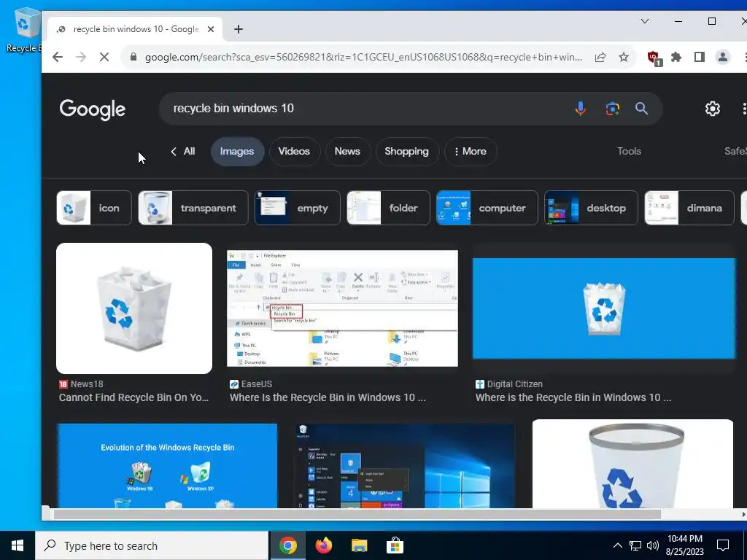The height and width of the screenshot is (560, 747).
Task: Filter images by the icon chip
Action: [94, 208]
